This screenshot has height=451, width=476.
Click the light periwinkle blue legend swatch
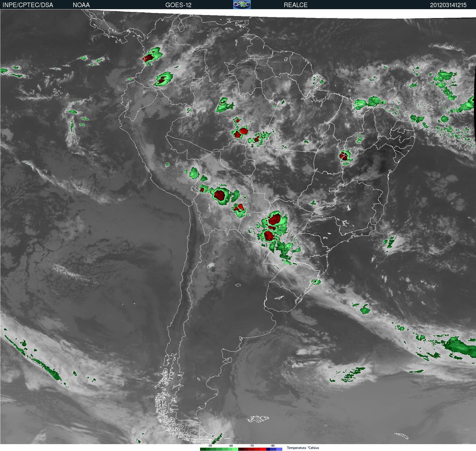(279, 449)
